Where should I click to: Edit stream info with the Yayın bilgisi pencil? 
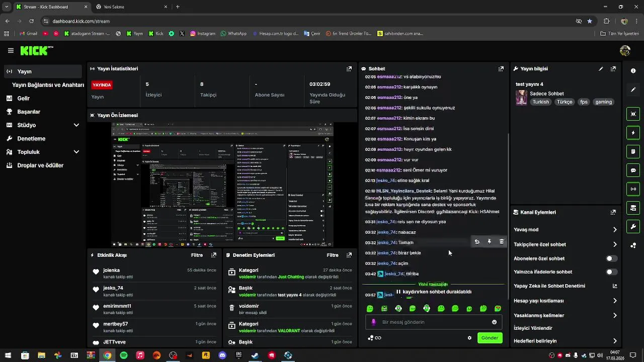coord(601,69)
